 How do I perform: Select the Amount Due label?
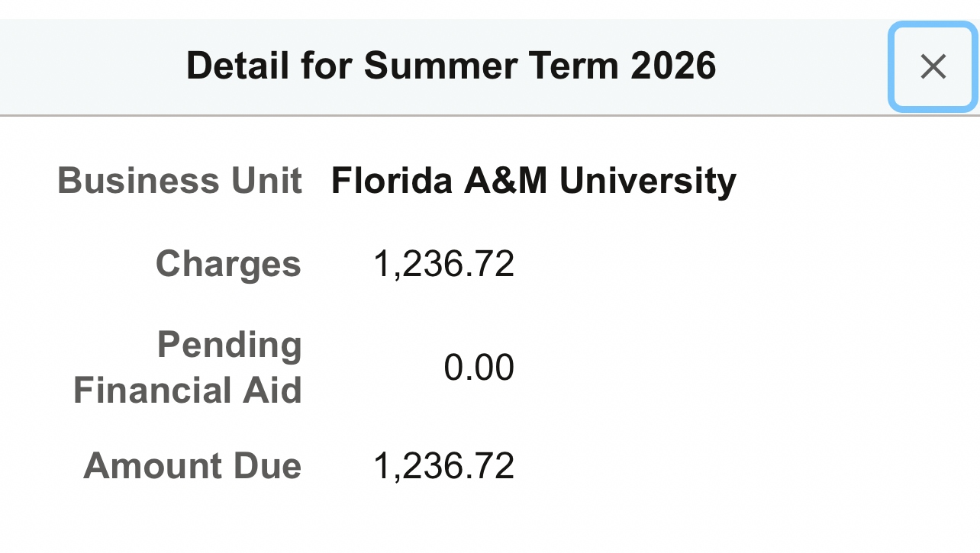pos(192,466)
